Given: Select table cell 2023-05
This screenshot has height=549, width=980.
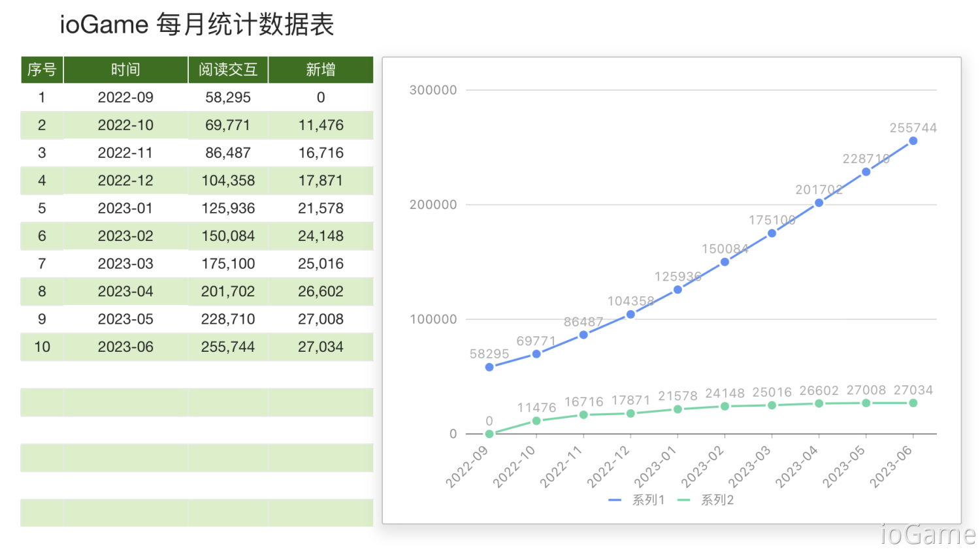Looking at the screenshot, I should [125, 319].
